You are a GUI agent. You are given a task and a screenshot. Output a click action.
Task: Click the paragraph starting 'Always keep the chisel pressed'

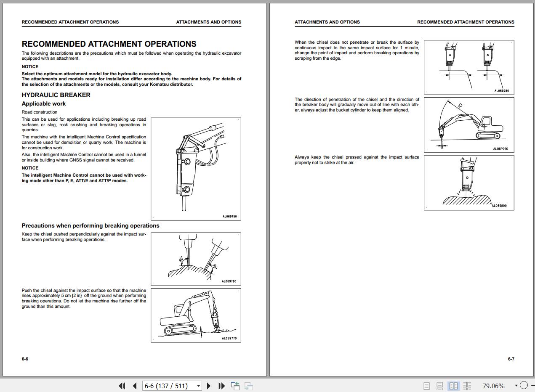[357, 160]
